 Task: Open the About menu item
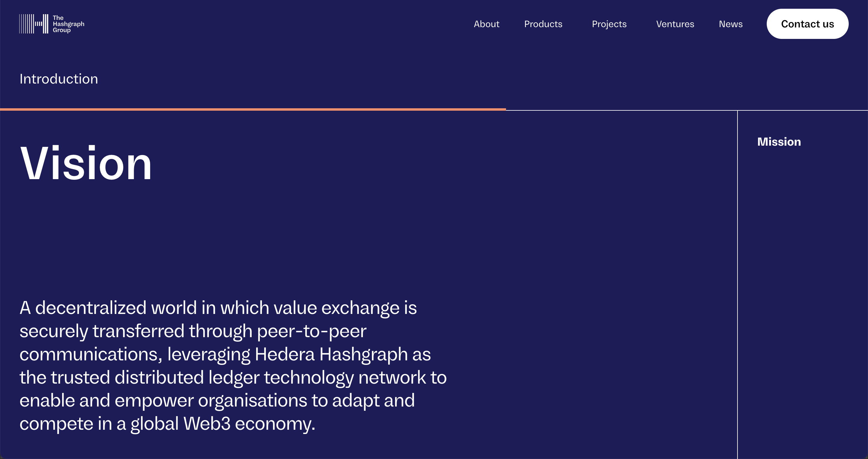(486, 24)
